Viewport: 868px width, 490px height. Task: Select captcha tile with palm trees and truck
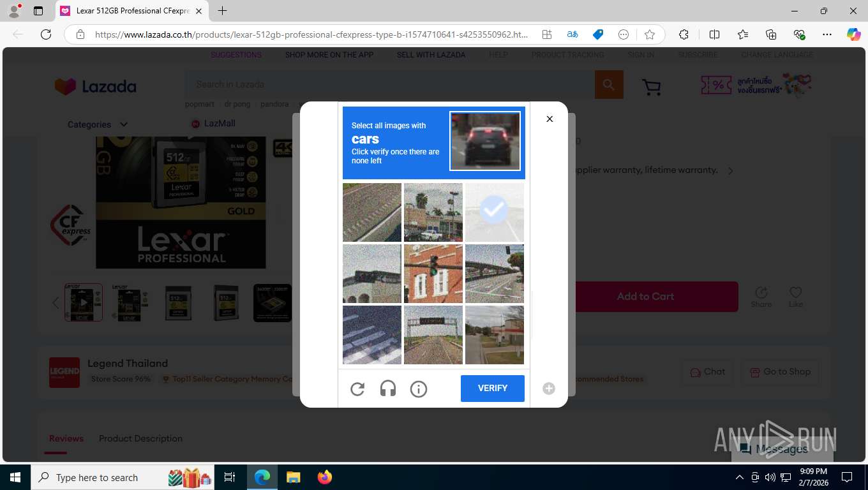tap(433, 212)
